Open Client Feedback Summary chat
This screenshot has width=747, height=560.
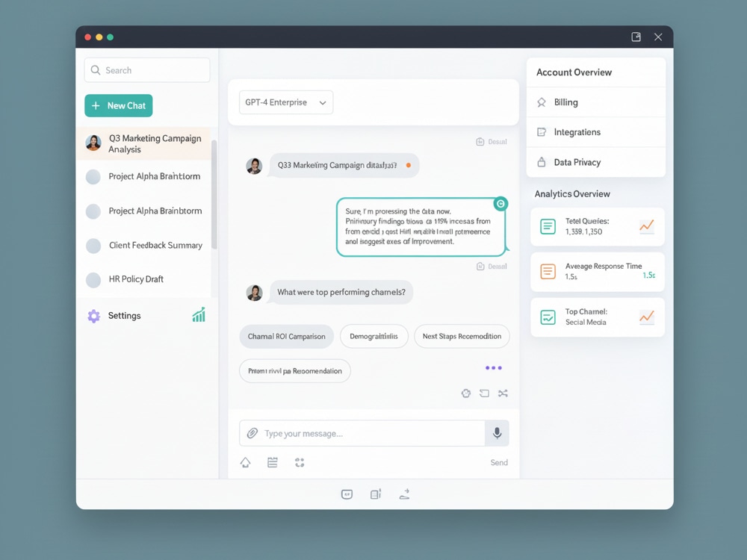click(143, 245)
